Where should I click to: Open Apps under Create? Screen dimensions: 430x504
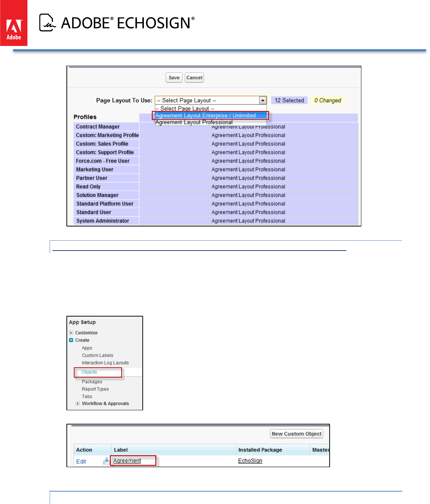(87, 348)
